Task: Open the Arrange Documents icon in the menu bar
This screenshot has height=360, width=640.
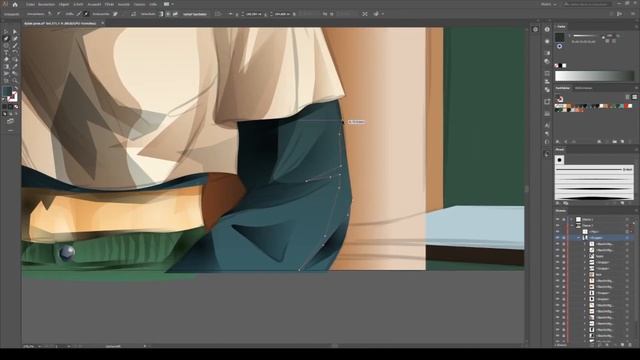Action: pyautogui.click(x=168, y=4)
